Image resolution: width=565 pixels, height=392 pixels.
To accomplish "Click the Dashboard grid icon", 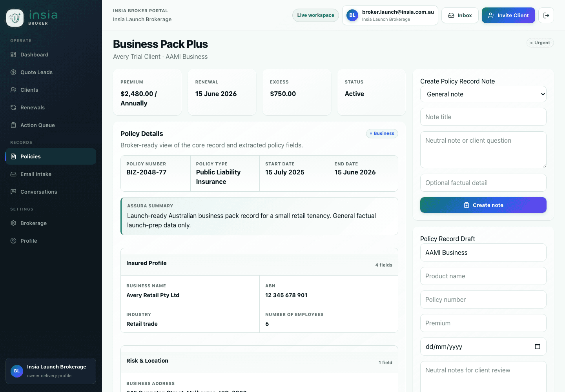I will (x=13, y=54).
